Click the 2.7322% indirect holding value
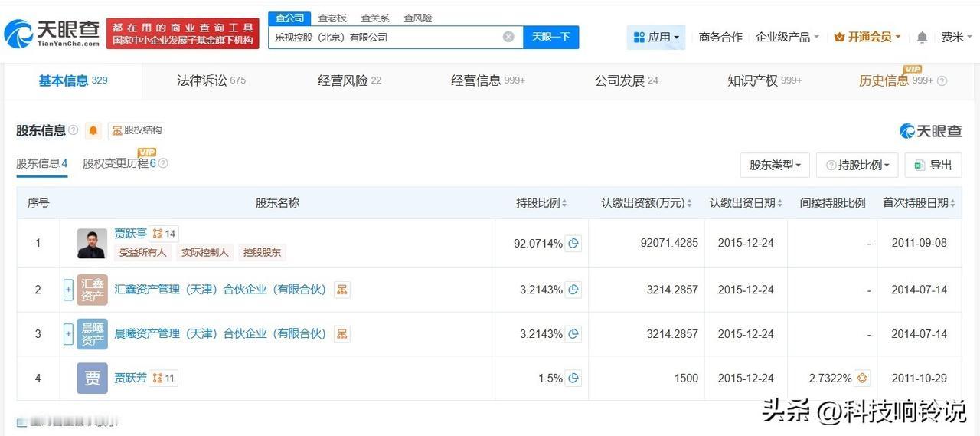The image size is (980, 436). click(830, 378)
